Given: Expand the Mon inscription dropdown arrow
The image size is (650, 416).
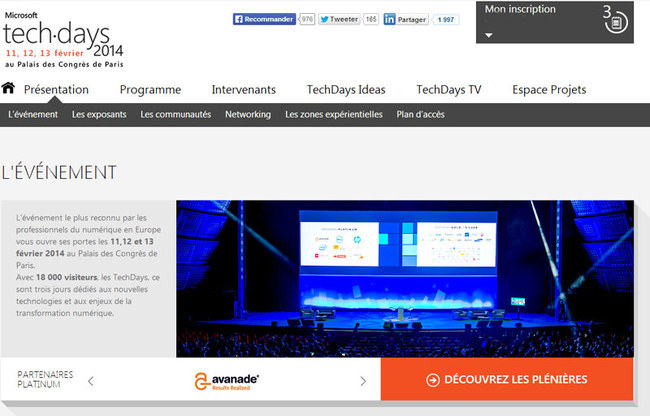Looking at the screenshot, I should [x=489, y=35].
